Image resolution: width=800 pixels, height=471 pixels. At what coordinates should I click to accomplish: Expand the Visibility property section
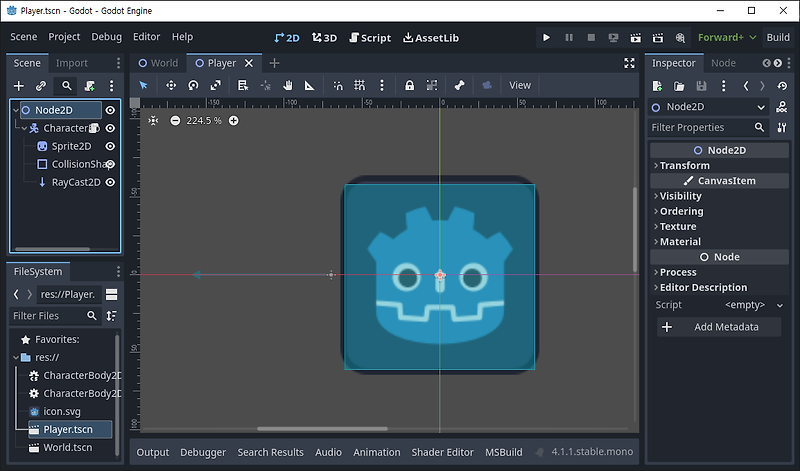click(719, 196)
